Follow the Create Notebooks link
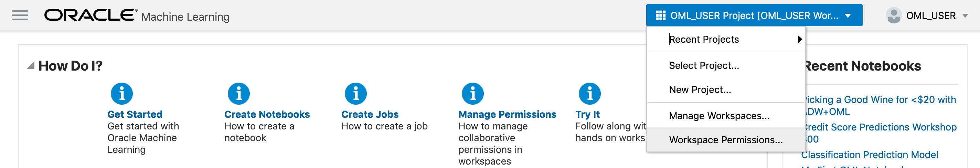Screen dimensions: 980x168 point(267,114)
